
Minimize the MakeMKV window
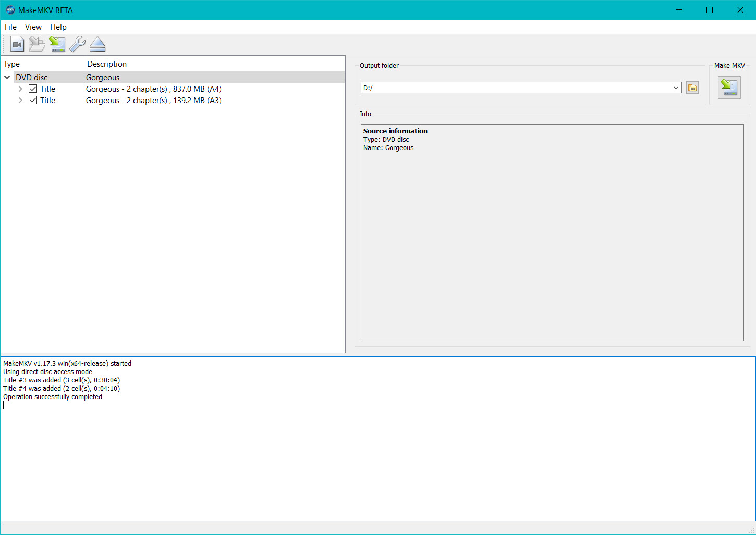click(679, 10)
